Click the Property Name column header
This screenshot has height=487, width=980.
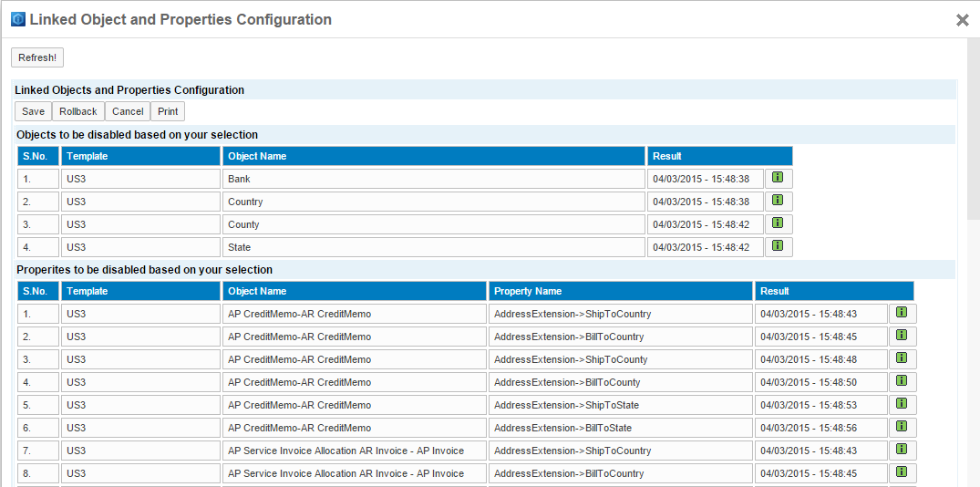[x=620, y=291]
